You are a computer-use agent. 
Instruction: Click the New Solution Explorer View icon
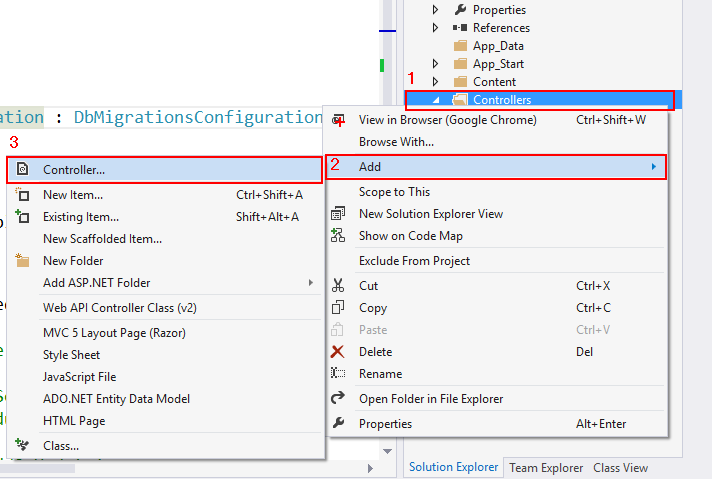point(338,214)
